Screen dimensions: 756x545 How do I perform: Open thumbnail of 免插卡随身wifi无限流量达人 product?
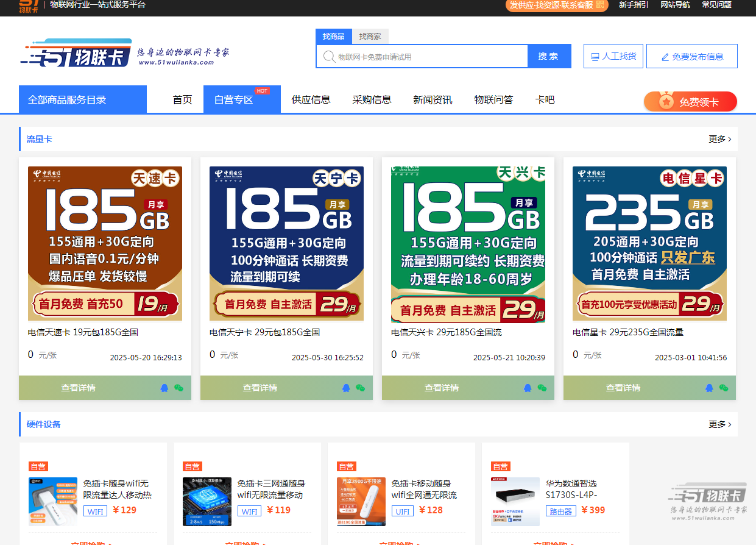pyautogui.click(x=53, y=502)
